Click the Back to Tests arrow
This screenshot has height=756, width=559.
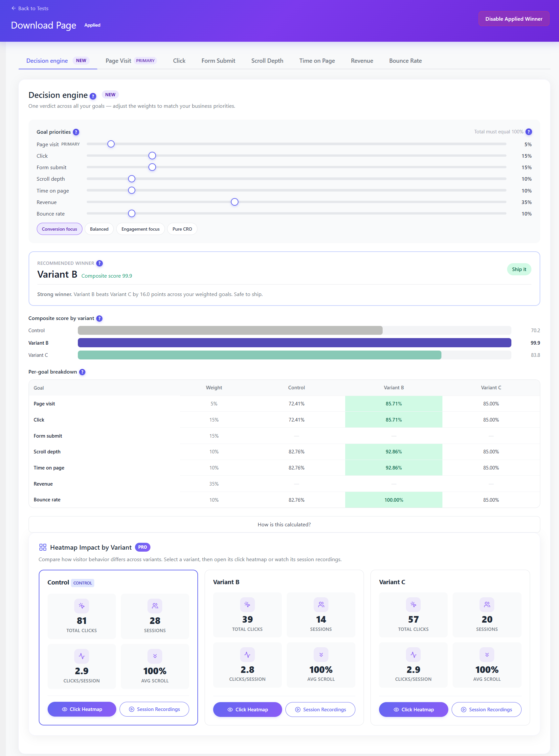13,8
